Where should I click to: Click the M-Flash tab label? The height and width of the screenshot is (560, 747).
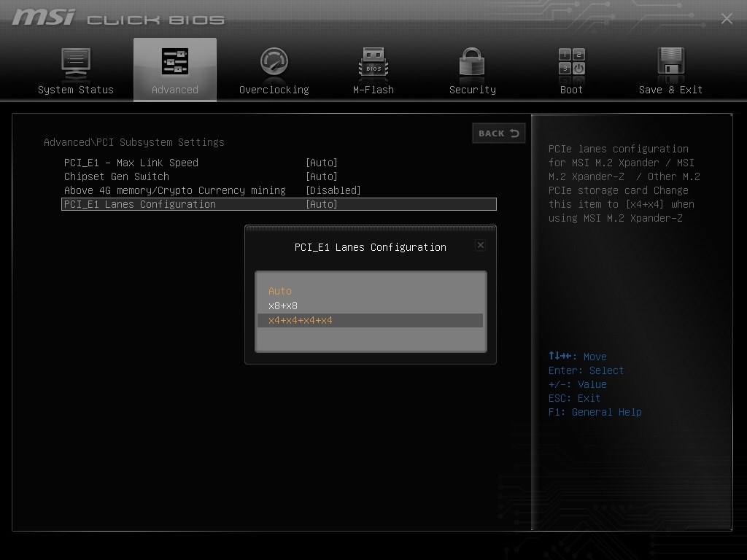click(x=373, y=90)
